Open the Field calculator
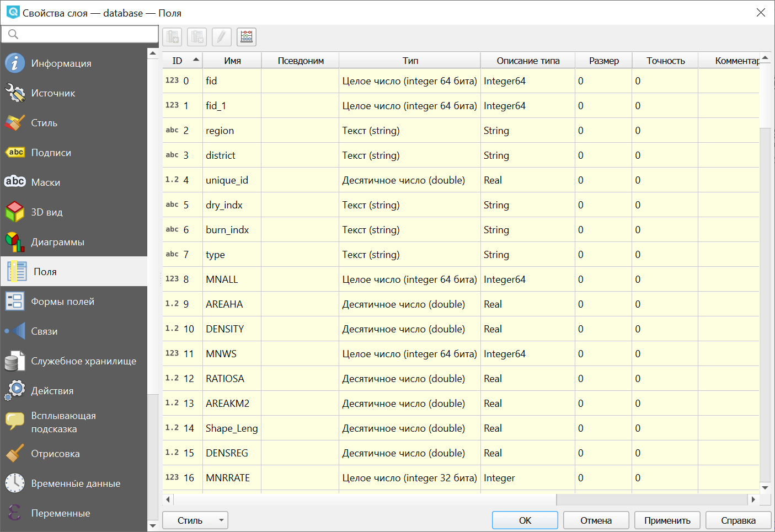 [247, 37]
